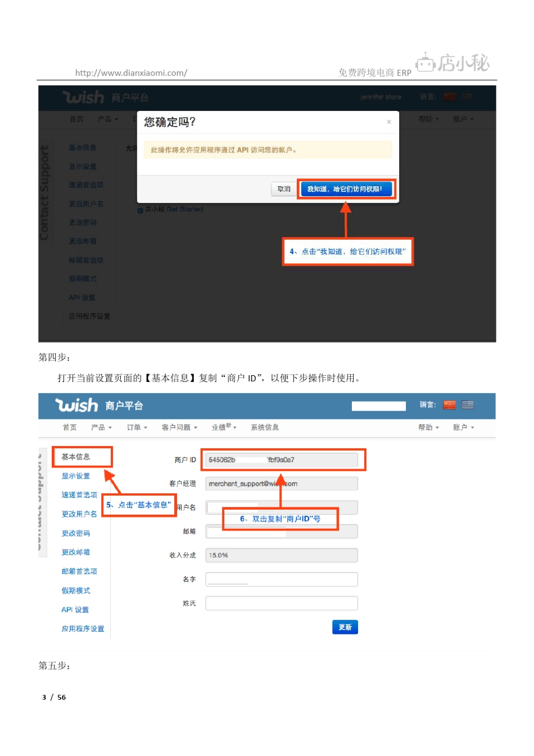534x756 pixels.
Task: Click the 名字 input field
Action: tap(282, 579)
